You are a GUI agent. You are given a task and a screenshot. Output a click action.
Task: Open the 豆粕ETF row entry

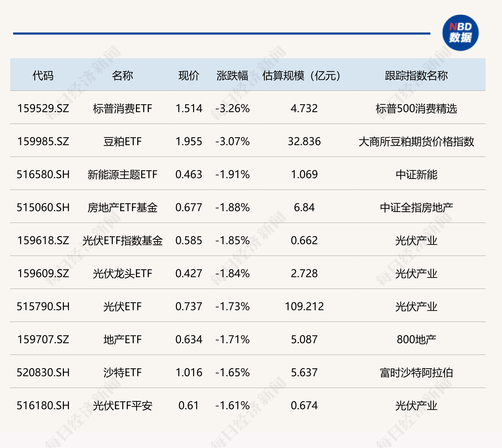tap(123, 142)
